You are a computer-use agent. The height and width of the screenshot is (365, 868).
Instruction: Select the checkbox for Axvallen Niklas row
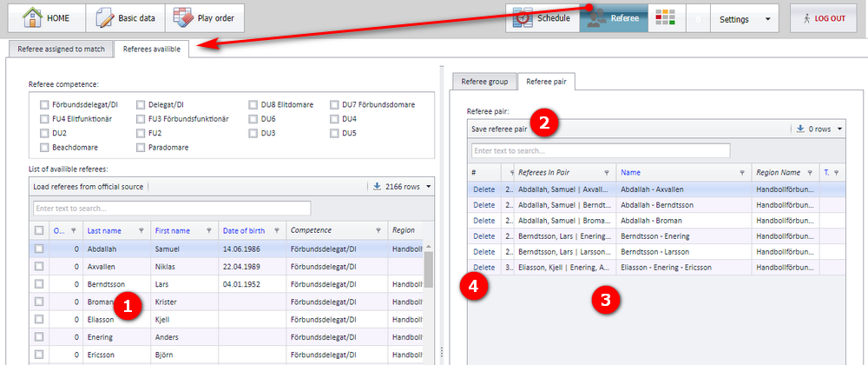point(39,267)
